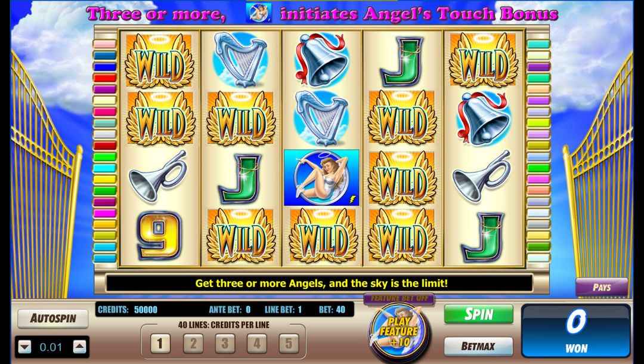Click the gold number 9 symbol
The height and width of the screenshot is (364, 644).
tap(159, 236)
